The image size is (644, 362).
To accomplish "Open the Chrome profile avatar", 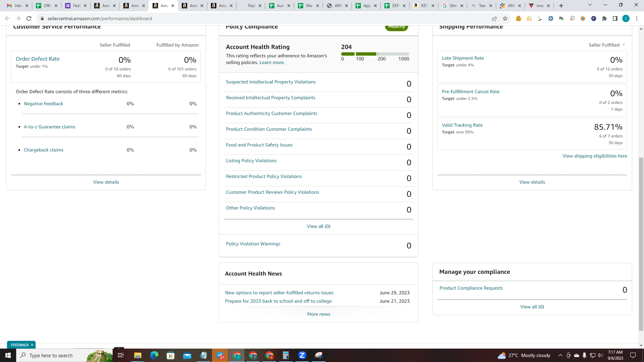I will point(626,18).
